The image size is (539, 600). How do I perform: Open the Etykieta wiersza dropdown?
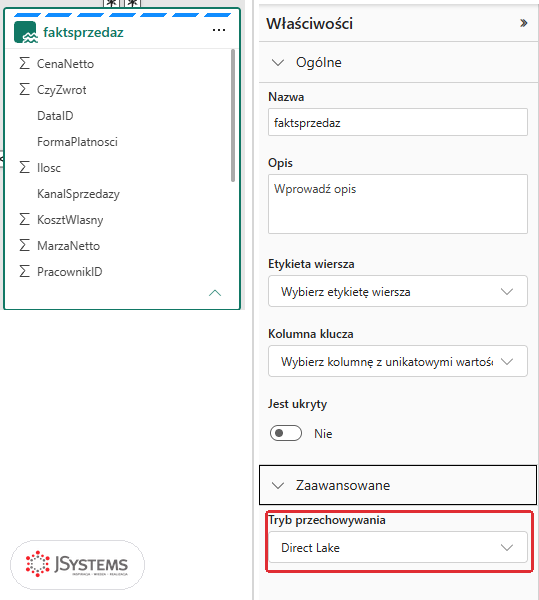click(x=398, y=291)
